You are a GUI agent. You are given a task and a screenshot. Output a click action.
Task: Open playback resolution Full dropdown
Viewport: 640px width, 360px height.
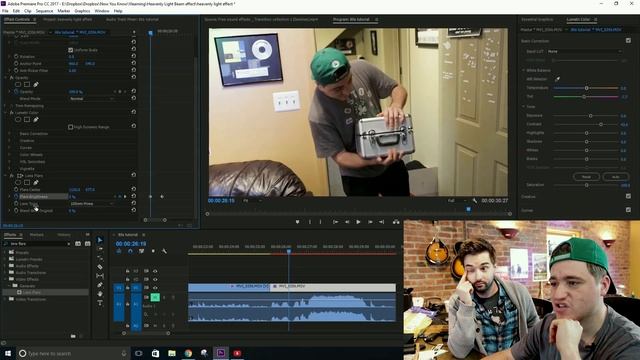click(456, 200)
